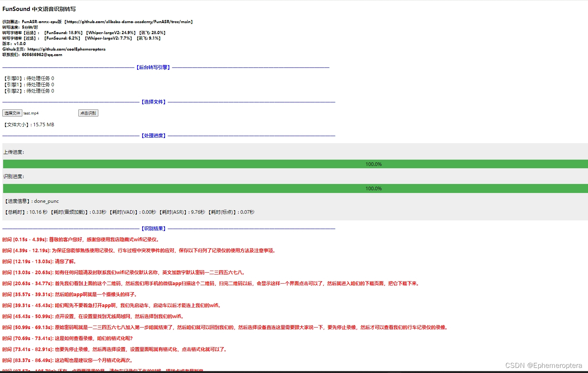Click the 【选择文件】 section heading
Viewport: 588px width, 373px height.
click(154, 102)
